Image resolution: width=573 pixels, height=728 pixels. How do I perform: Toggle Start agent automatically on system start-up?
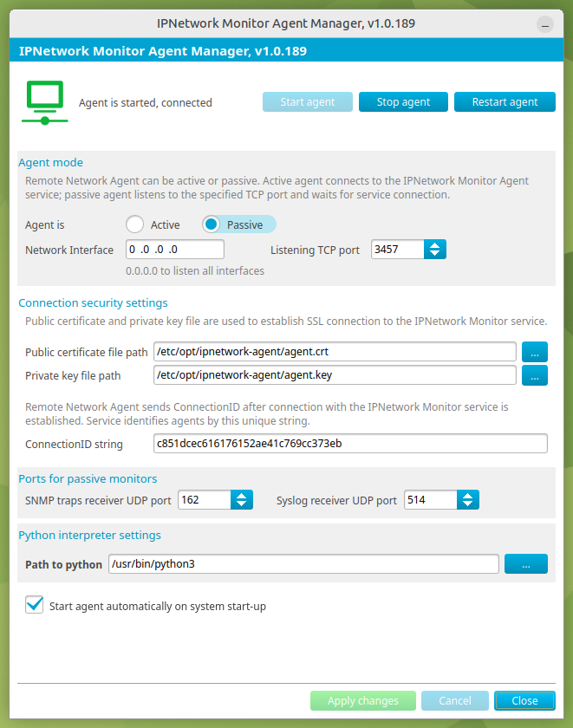point(35,605)
